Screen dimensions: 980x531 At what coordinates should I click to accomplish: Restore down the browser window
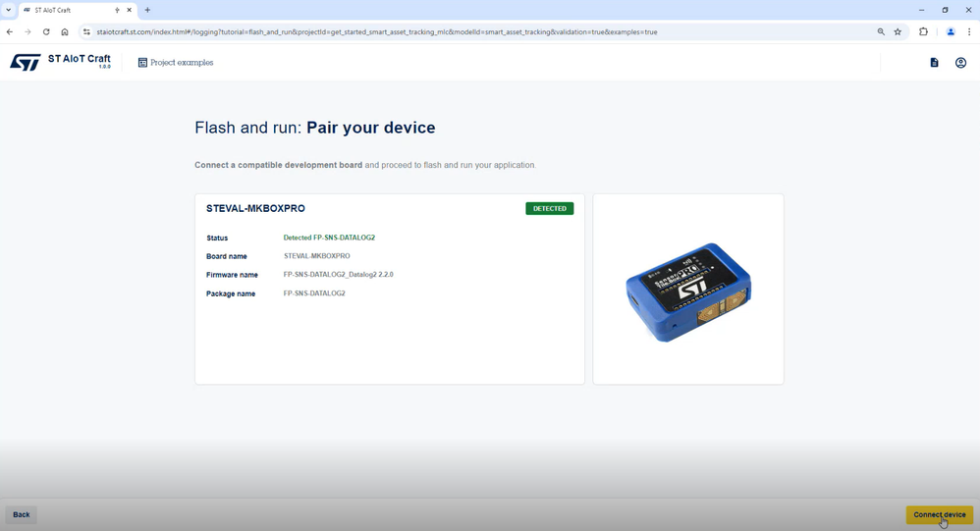(945, 10)
